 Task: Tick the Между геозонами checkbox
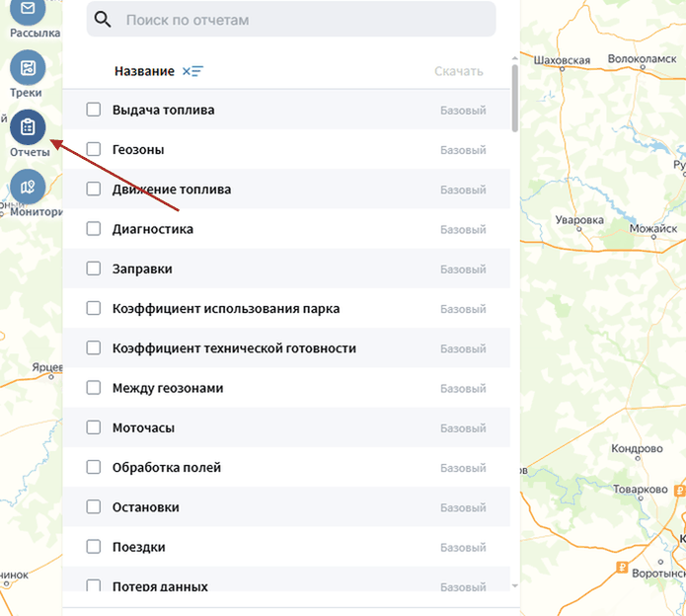pyautogui.click(x=93, y=388)
